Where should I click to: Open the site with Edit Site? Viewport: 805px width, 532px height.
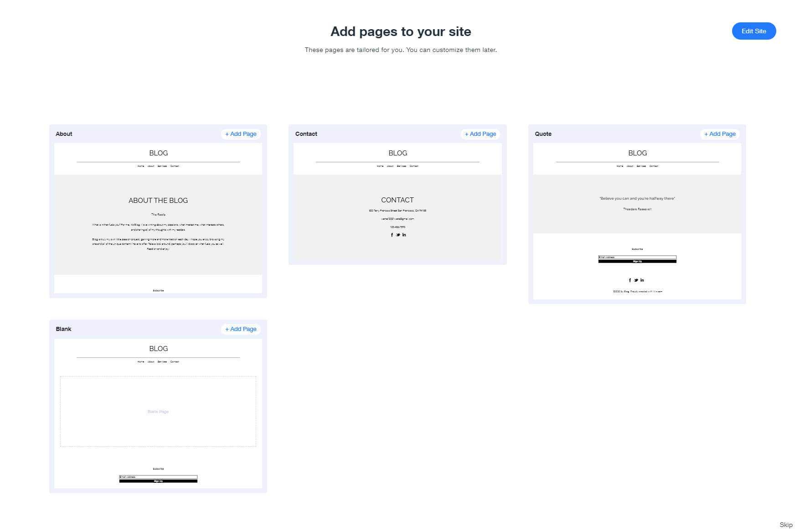pos(753,31)
